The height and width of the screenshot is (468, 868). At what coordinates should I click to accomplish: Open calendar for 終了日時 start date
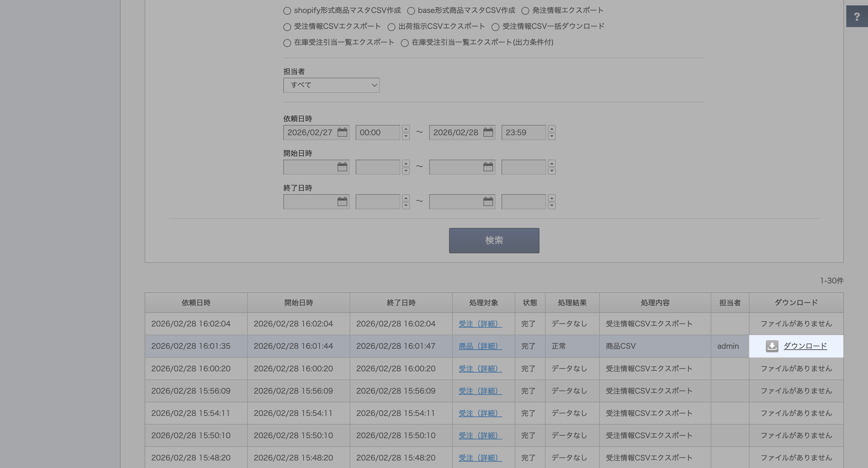pyautogui.click(x=342, y=202)
